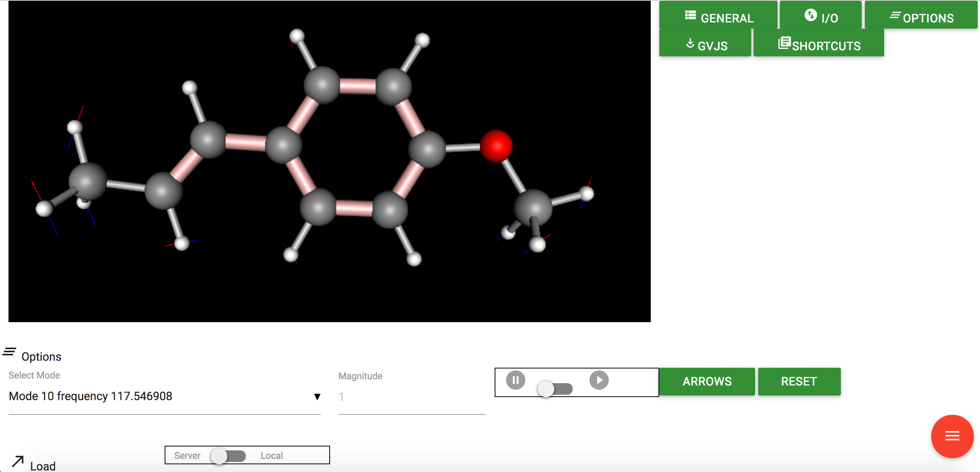Image resolution: width=980 pixels, height=472 pixels.
Task: Select the Local label option
Action: click(x=272, y=456)
